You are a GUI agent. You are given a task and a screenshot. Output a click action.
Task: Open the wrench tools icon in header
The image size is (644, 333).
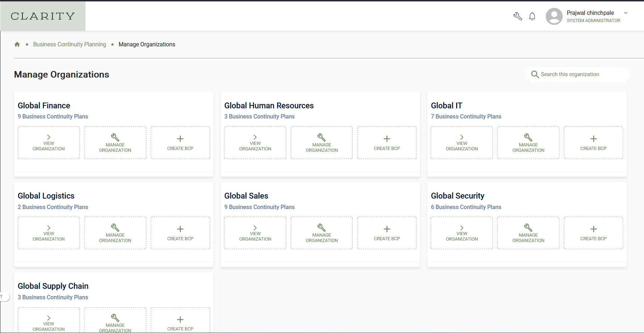coord(518,16)
